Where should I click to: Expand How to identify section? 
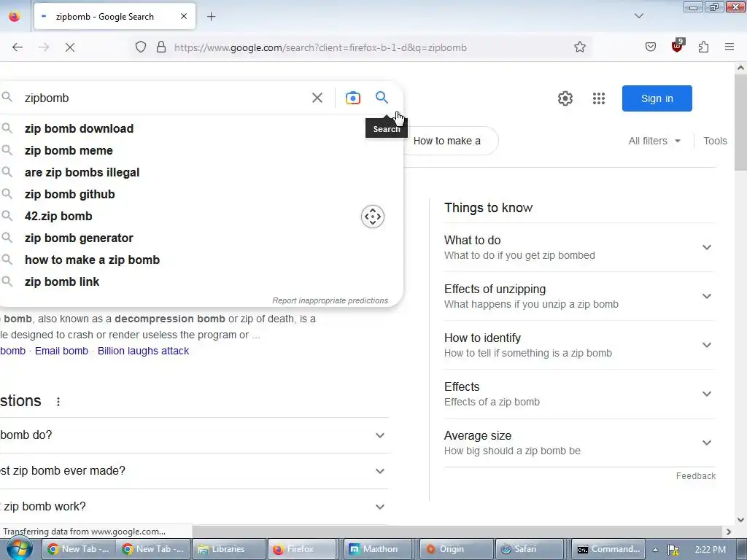(x=579, y=345)
